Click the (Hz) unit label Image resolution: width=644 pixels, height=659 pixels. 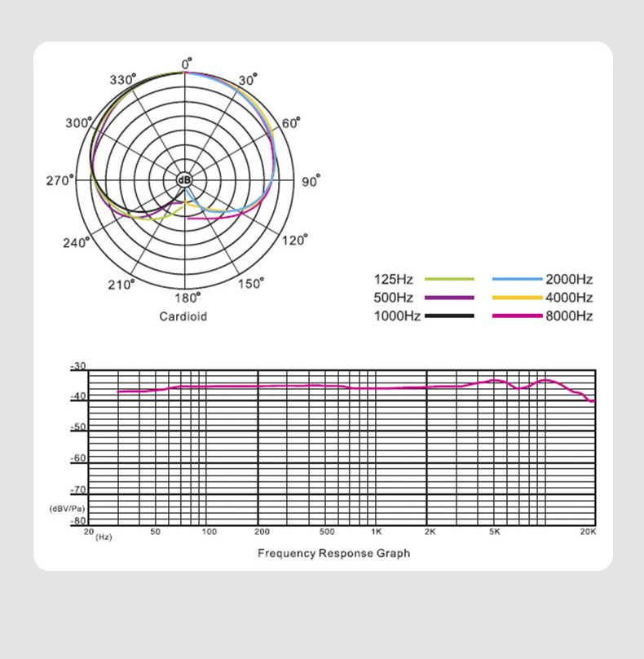[104, 537]
